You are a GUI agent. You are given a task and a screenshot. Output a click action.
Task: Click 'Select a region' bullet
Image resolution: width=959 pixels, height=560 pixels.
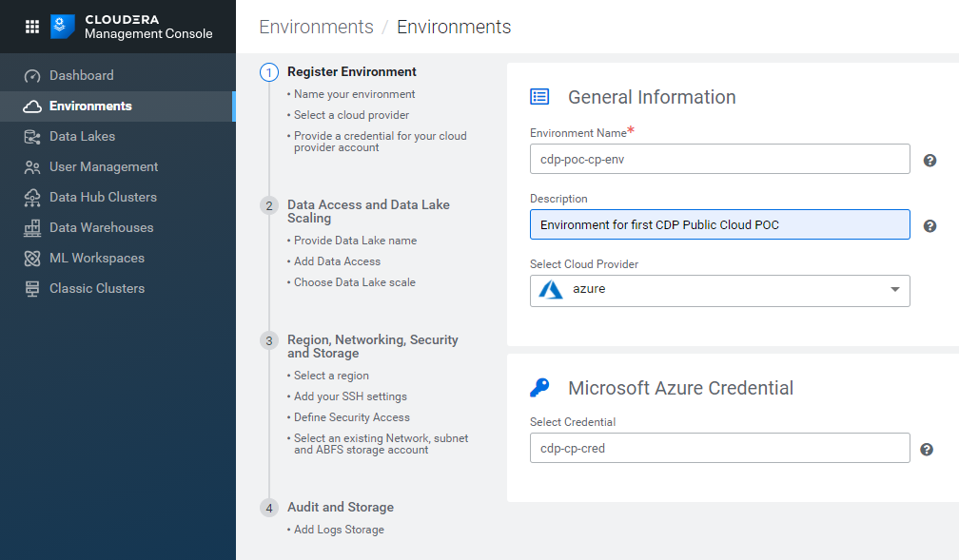[331, 376]
